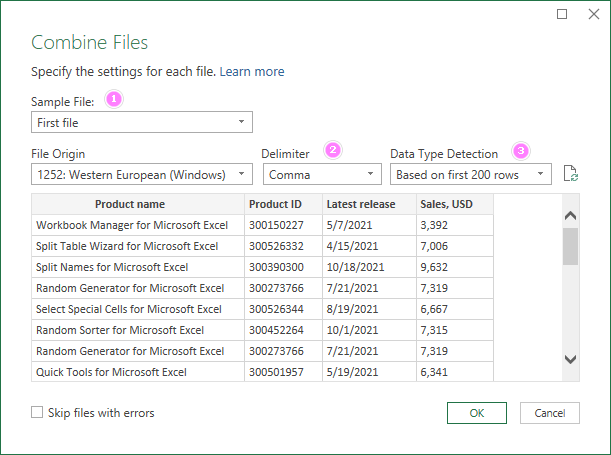Maximize the Combine Files dialog
The image size is (611, 455).
click(x=562, y=14)
